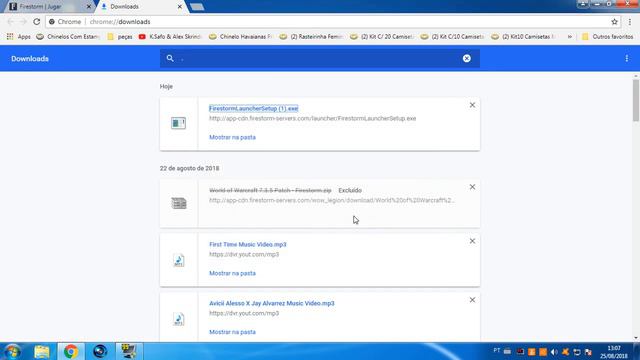Open First Time Music Video.mp3 file
The image size is (640, 360).
[248, 244]
